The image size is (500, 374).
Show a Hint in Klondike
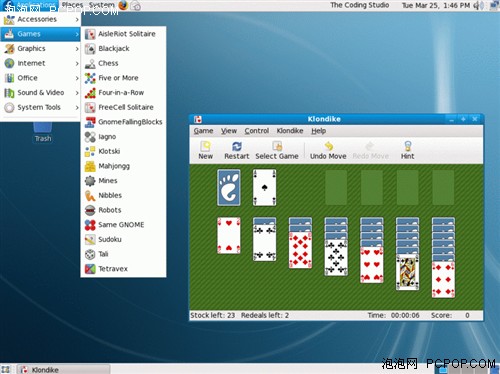[x=407, y=150]
